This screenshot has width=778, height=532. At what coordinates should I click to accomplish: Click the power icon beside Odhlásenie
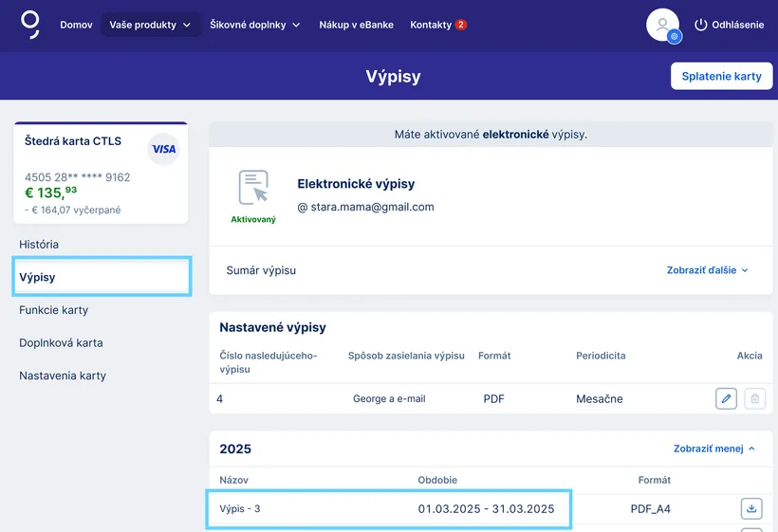click(700, 25)
